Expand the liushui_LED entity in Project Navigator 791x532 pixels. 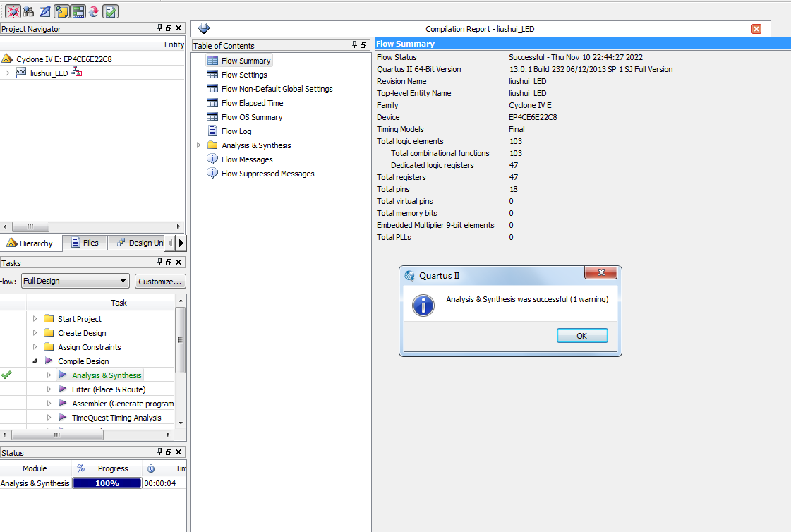coord(7,73)
